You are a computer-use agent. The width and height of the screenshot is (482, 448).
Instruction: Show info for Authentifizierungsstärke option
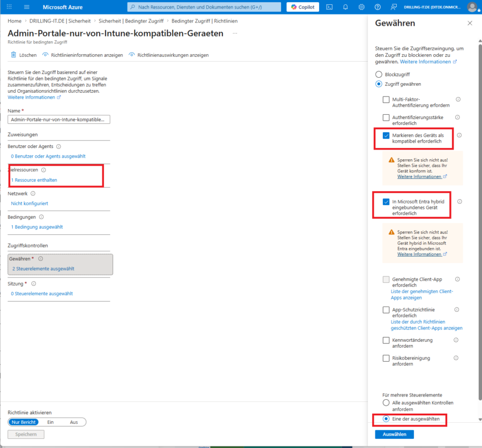click(x=457, y=117)
